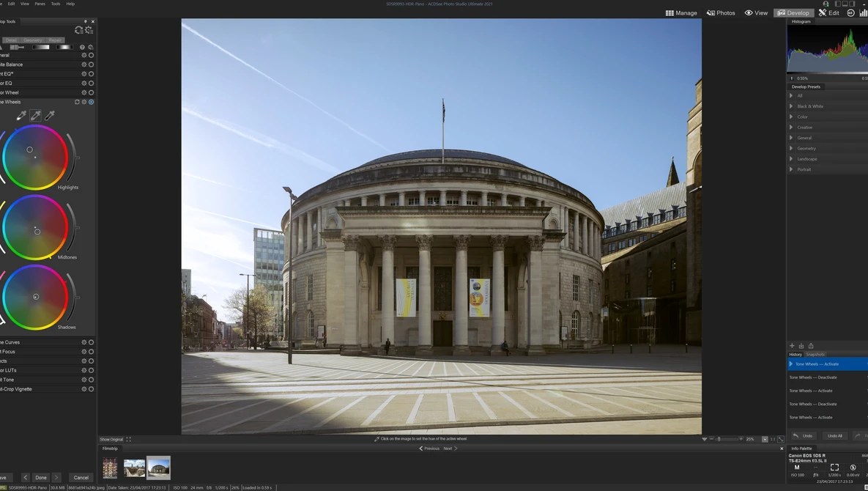The image size is (868, 491).
Task: Click the reset all develop settings icon
Action: 78,30
